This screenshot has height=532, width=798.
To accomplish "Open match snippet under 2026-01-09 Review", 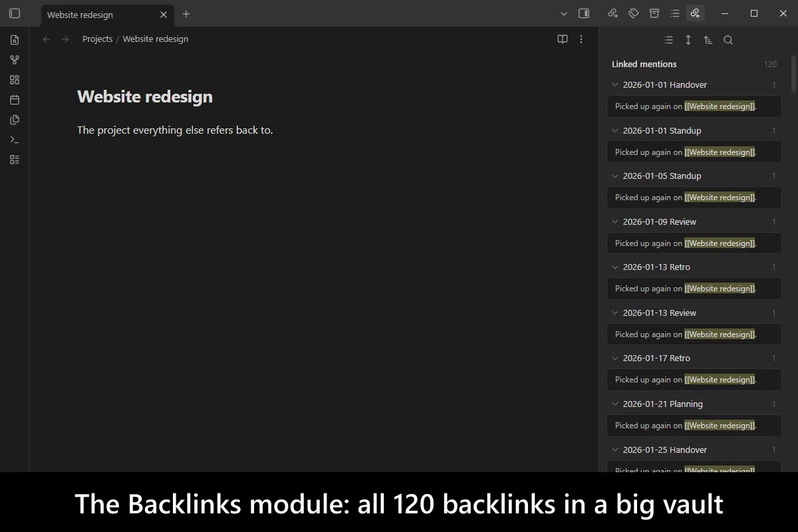I will click(694, 243).
